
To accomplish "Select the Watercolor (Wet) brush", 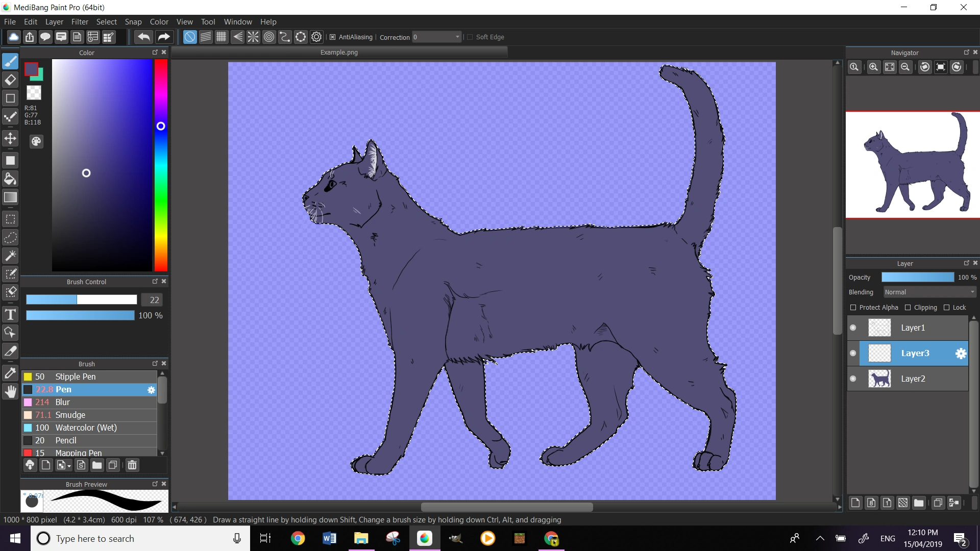I will [86, 428].
